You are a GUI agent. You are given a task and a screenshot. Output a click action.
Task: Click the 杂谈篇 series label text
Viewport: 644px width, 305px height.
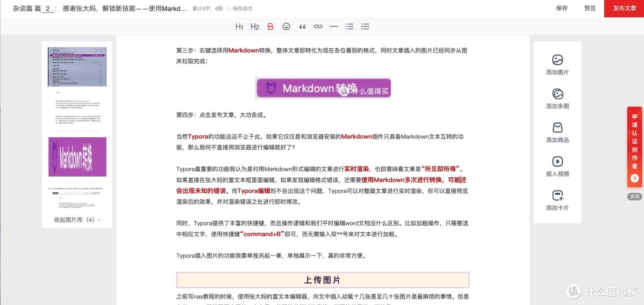(x=22, y=8)
